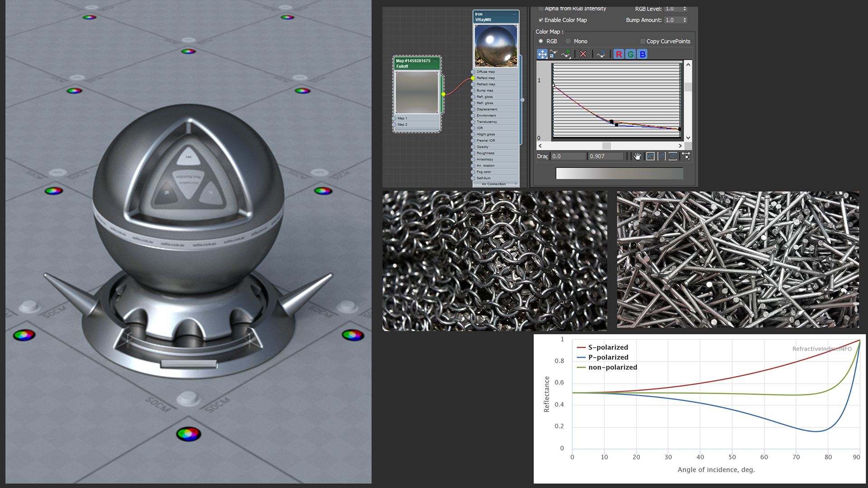The image size is (868, 488).
Task: Uncheck Enable Color Map checkbox
Action: 541,20
